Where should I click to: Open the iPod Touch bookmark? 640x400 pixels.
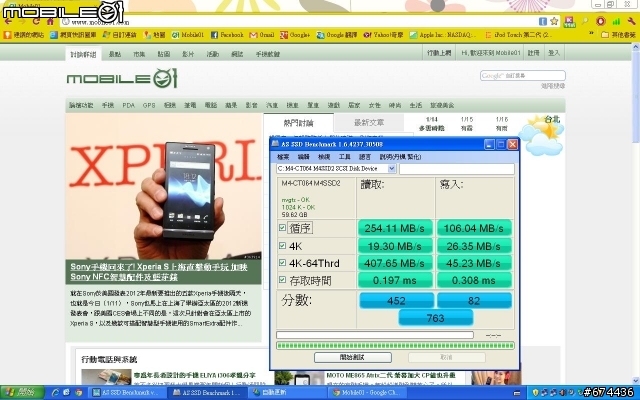point(518,35)
